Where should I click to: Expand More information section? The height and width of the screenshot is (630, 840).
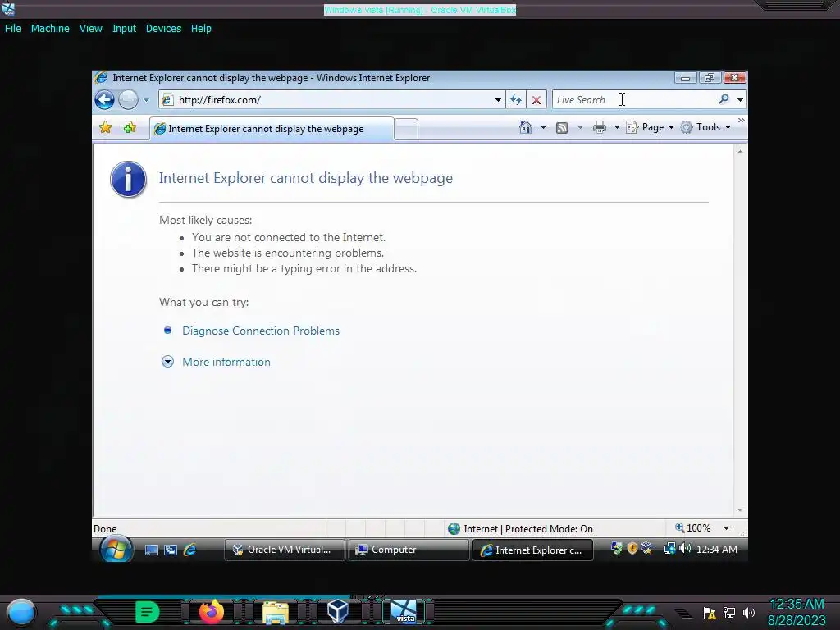[x=167, y=362]
